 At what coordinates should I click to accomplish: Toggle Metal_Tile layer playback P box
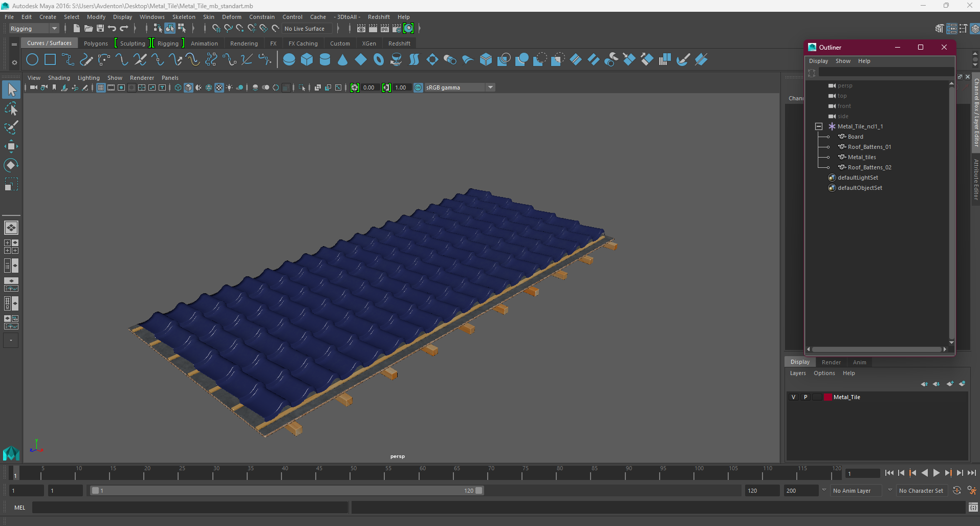coord(805,398)
